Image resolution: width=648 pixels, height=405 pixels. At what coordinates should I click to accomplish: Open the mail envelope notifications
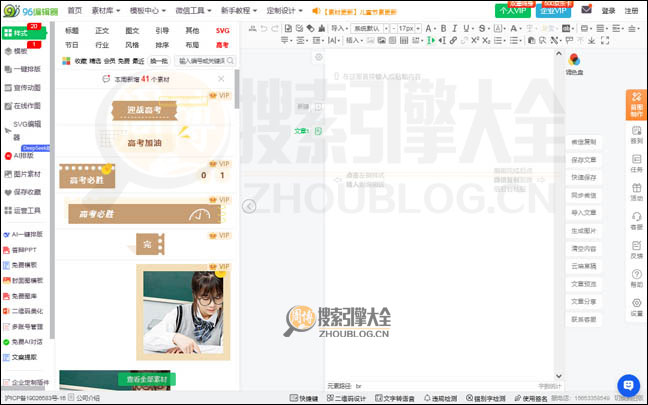[x=586, y=10]
